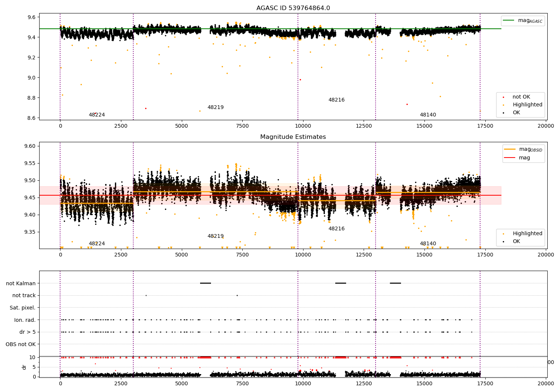Click the 'dr' y-axis label

[24, 367]
